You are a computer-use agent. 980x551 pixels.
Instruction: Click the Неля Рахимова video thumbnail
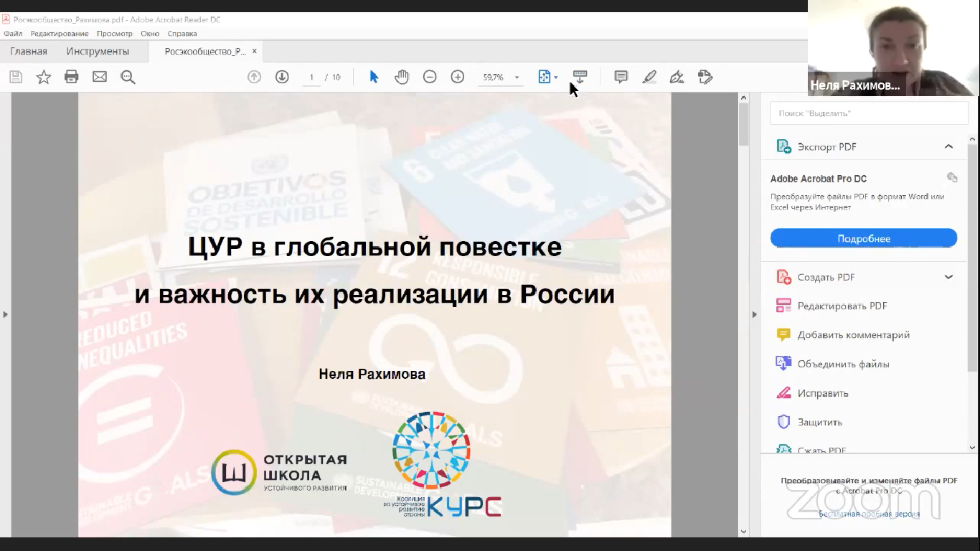[x=893, y=48]
